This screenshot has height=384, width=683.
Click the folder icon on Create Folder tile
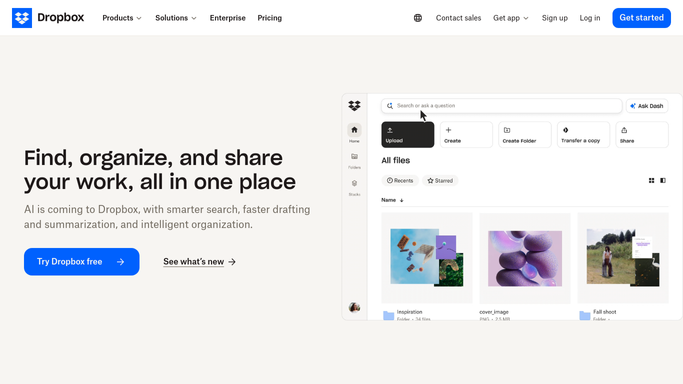[507, 130]
